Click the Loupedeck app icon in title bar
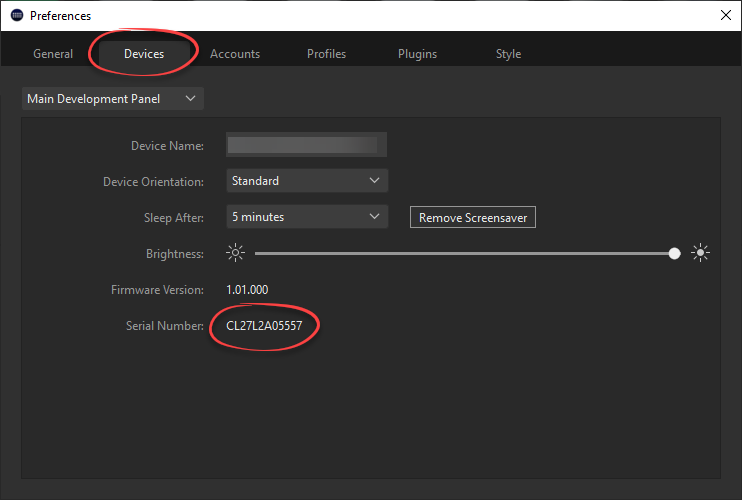This screenshot has width=742, height=500. tap(16, 15)
